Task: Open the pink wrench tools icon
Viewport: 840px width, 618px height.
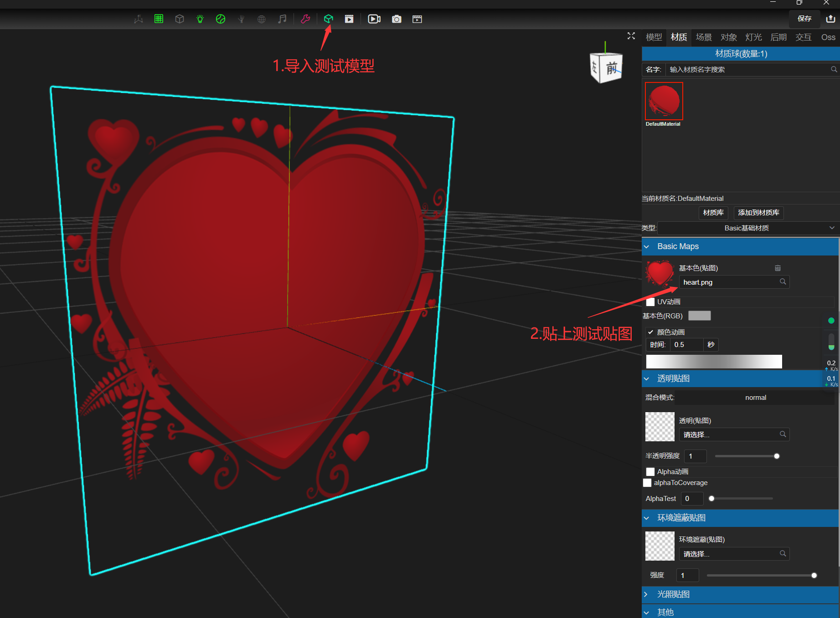Action: tap(305, 19)
